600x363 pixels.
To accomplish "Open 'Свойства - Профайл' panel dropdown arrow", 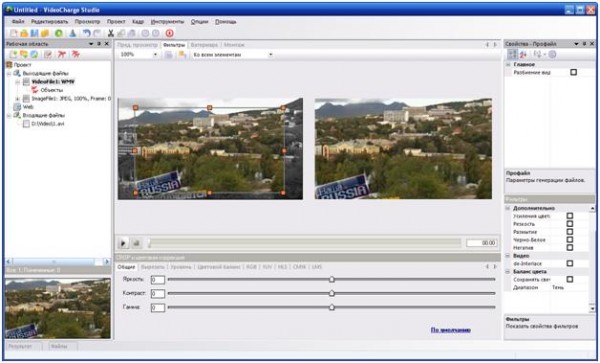I will pos(576,44).
